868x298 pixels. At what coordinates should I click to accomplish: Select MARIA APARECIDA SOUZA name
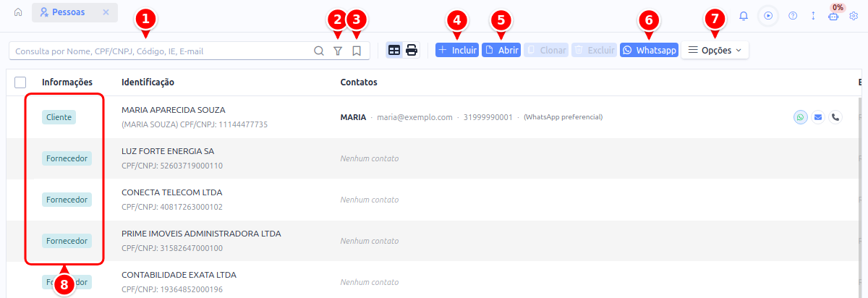coord(174,110)
